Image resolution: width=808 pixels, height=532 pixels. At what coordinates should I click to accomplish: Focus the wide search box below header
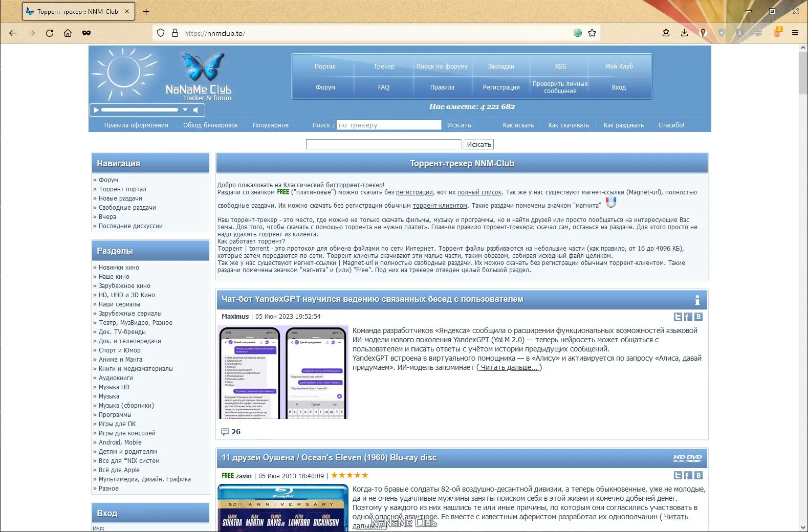384,144
